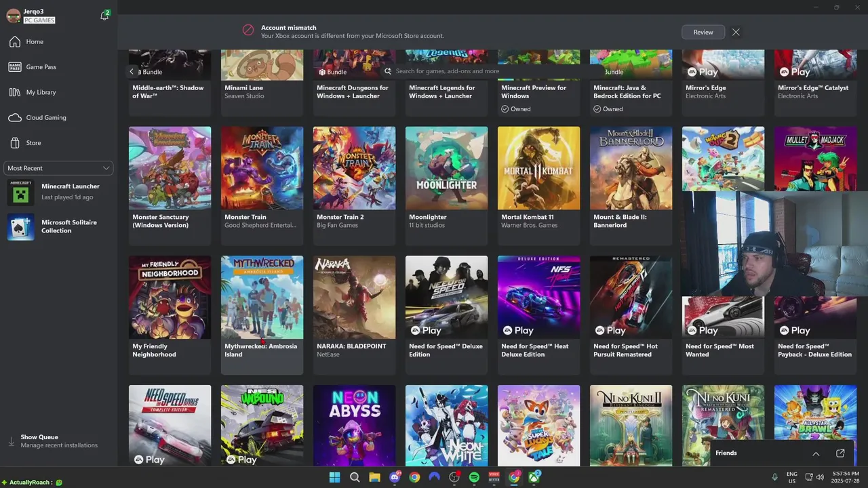Pop out the Friends panel
Image resolution: width=868 pixels, height=488 pixels.
pos(840,453)
